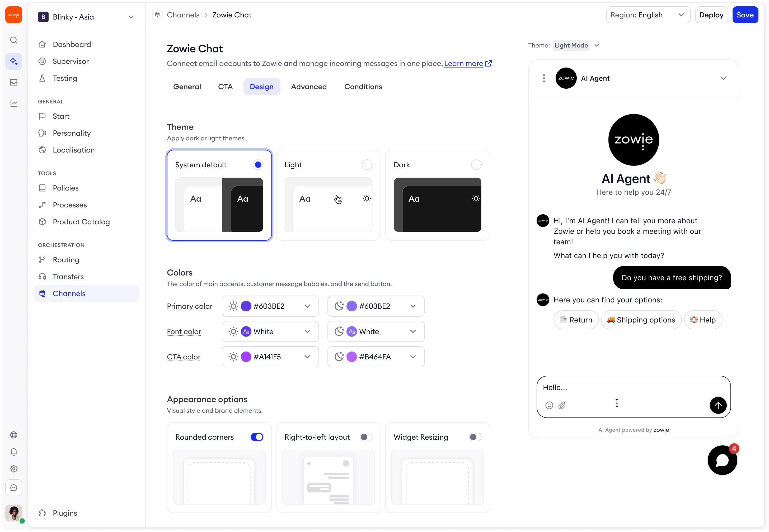Click the Help quick reply button

703,320
